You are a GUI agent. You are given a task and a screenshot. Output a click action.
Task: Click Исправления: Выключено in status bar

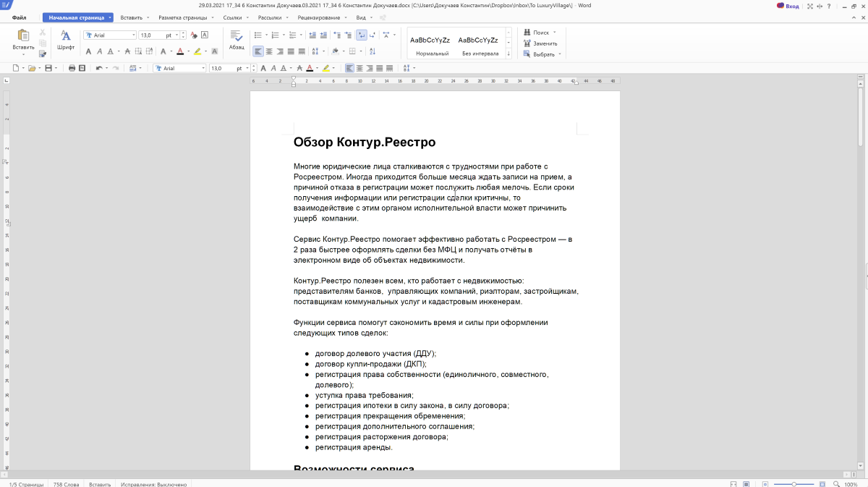click(154, 484)
